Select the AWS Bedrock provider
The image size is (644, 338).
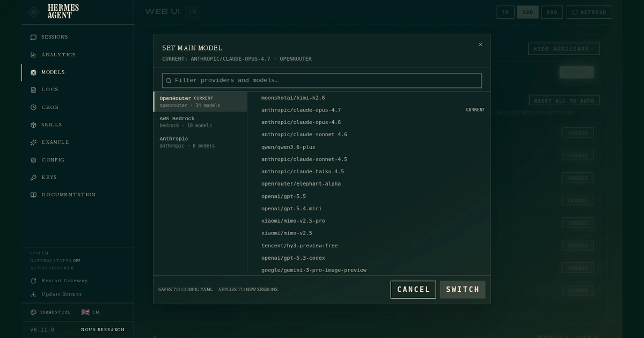(200, 122)
